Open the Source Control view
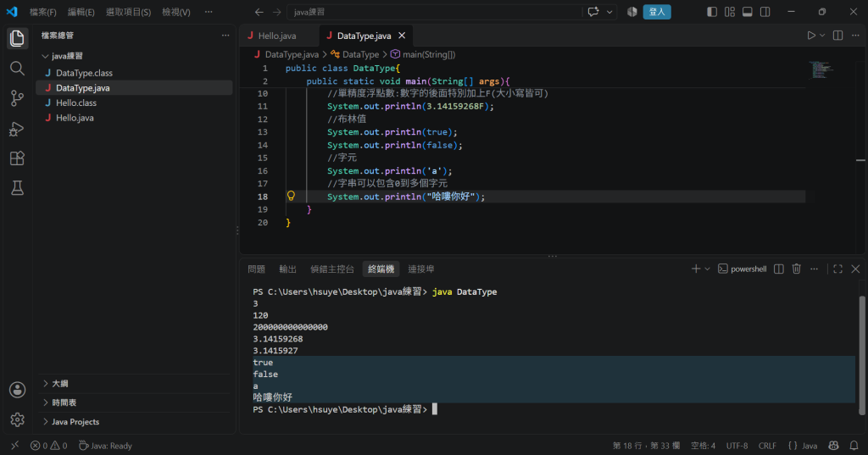This screenshot has height=455, width=868. 17,98
